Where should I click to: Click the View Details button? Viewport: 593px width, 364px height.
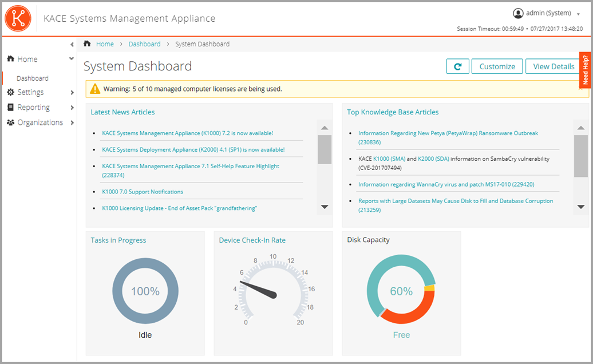[x=553, y=66]
